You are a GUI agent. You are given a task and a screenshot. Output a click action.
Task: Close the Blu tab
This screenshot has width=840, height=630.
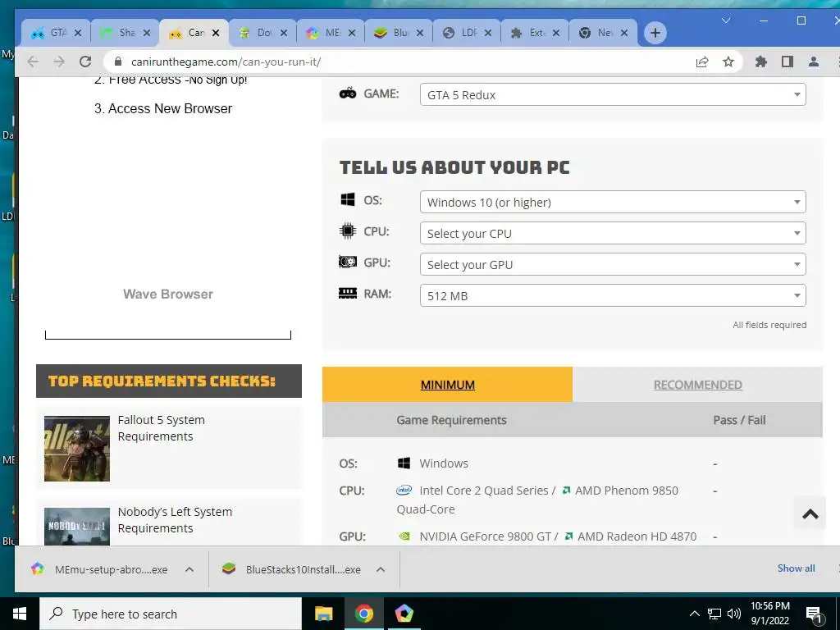click(420, 33)
